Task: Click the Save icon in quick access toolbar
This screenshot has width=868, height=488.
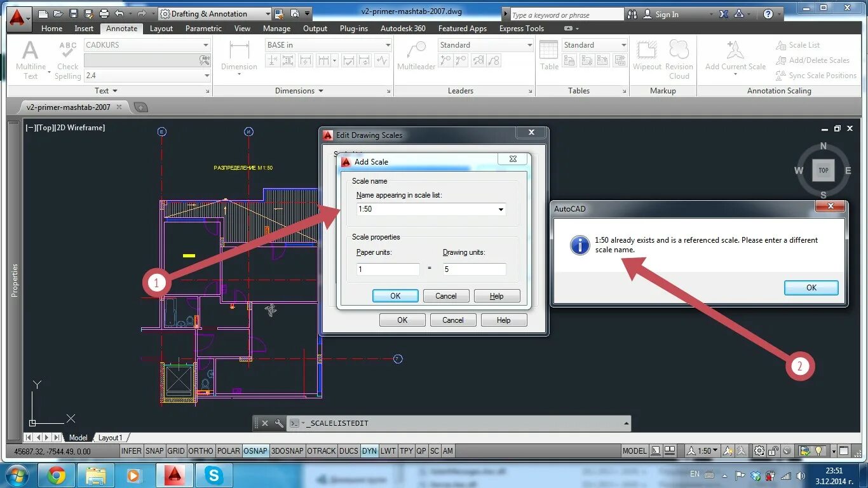Action: click(x=73, y=13)
